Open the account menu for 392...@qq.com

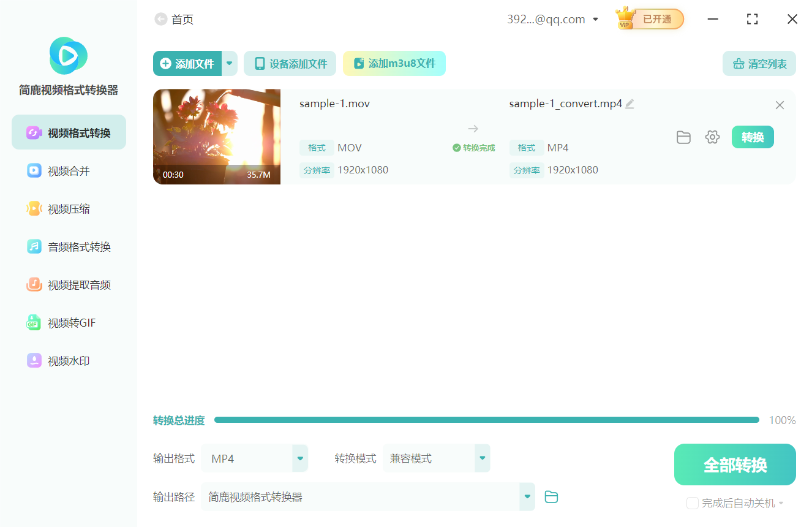pyautogui.click(x=552, y=19)
